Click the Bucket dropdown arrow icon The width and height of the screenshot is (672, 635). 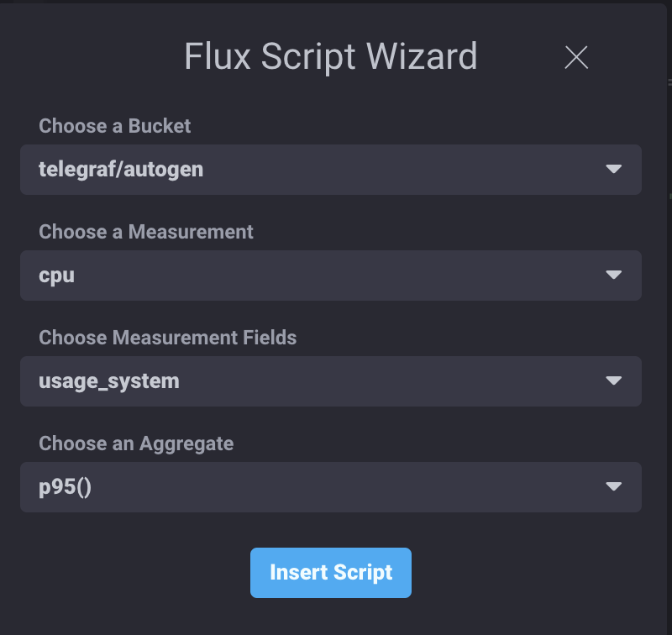click(613, 170)
